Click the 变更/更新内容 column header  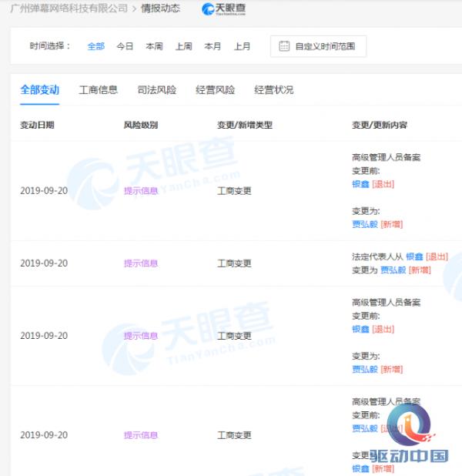click(x=380, y=125)
